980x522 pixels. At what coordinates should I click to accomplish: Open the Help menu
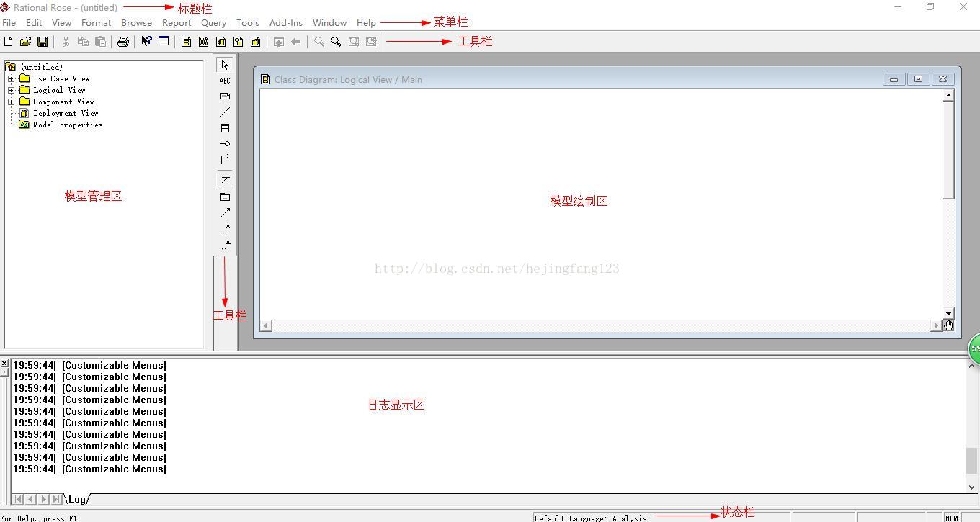coord(366,23)
